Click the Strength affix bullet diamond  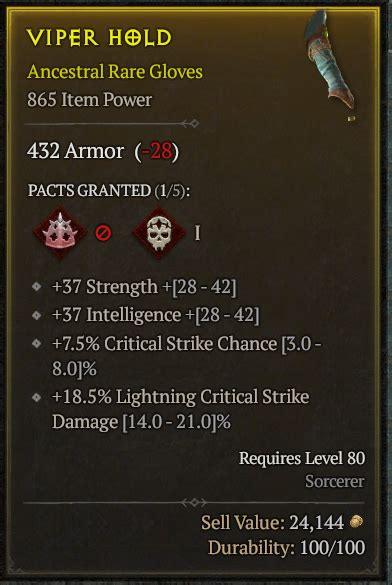(37, 287)
